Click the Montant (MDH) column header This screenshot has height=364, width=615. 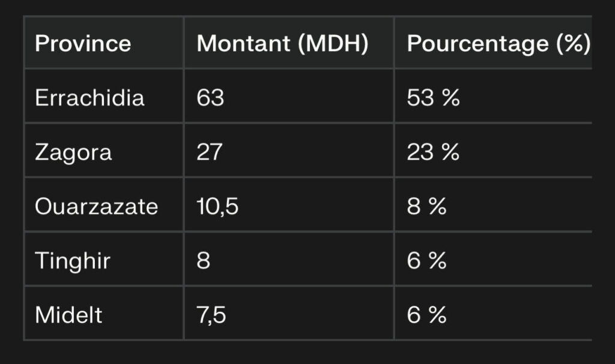(x=282, y=44)
